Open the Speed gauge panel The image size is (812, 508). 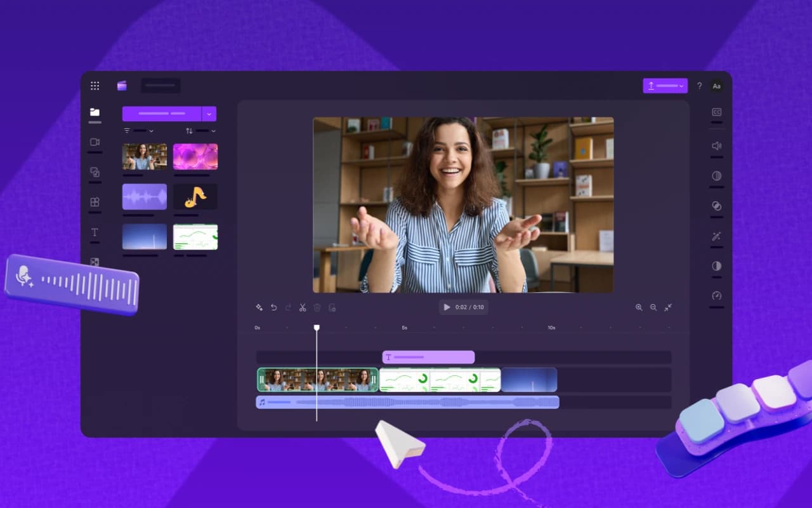716,296
